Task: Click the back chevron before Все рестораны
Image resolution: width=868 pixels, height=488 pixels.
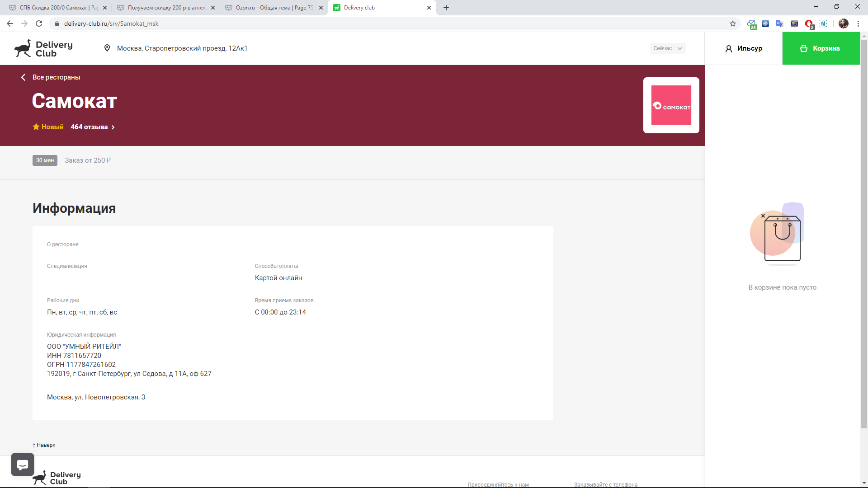Action: [x=23, y=77]
